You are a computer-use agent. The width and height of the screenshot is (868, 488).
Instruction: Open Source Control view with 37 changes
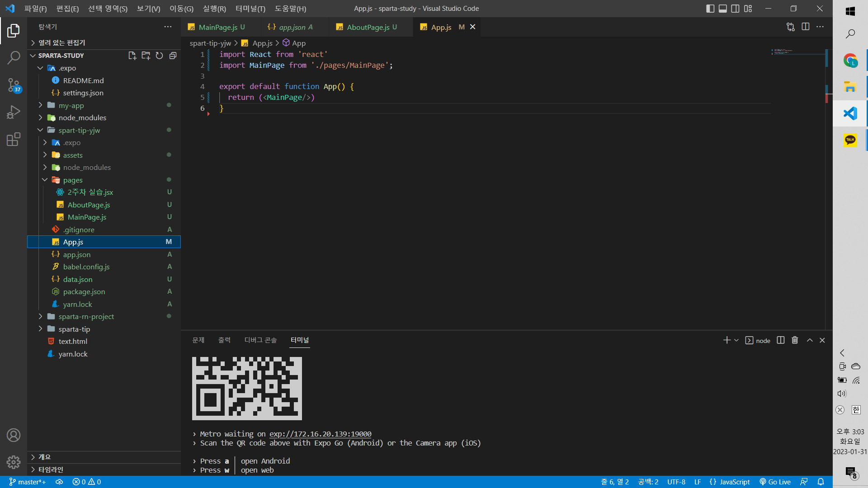[x=14, y=85]
